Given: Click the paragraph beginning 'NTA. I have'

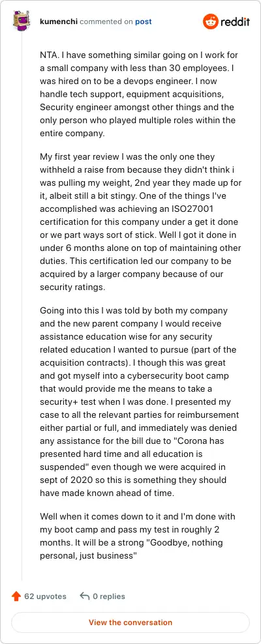Looking at the screenshot, I should (139, 95).
